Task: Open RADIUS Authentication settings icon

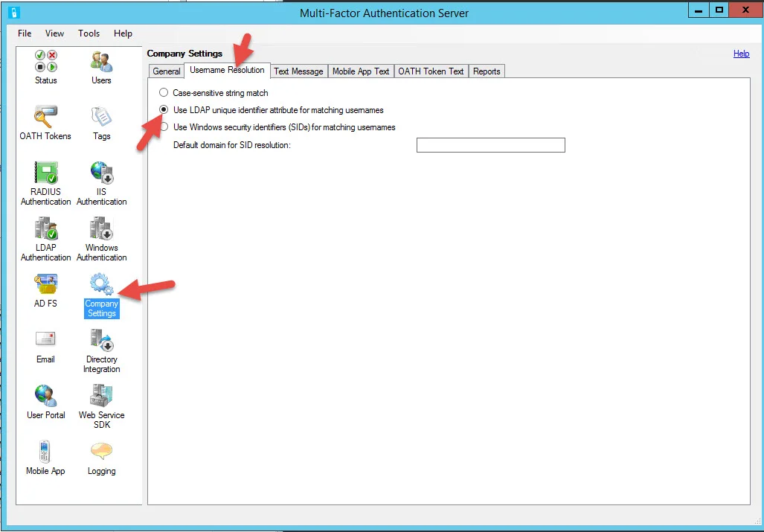Action: tap(46, 173)
